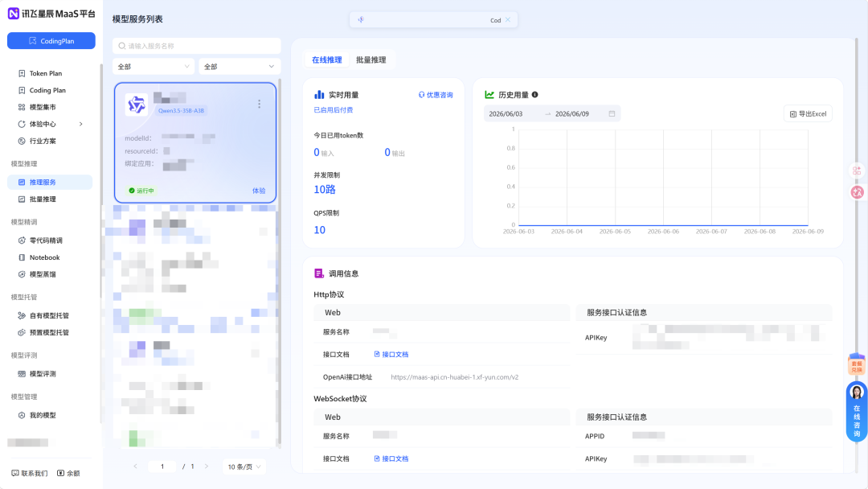This screenshot has height=489, width=868.
Task: Click 体验 link on the service card
Action: 259,191
